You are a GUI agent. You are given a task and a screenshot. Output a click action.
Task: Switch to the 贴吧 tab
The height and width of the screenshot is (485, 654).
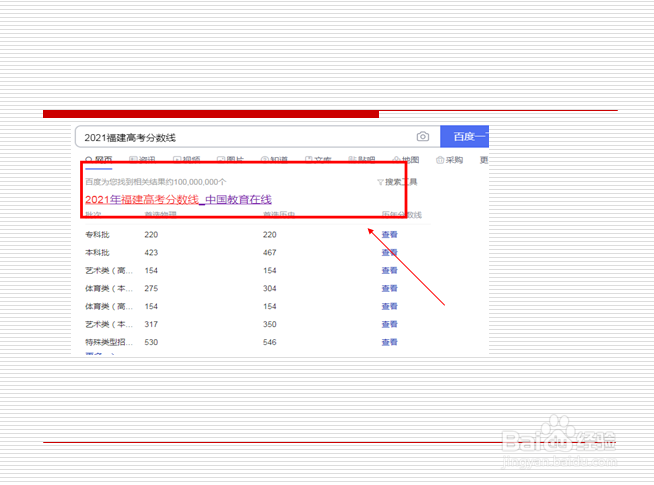pos(362,159)
